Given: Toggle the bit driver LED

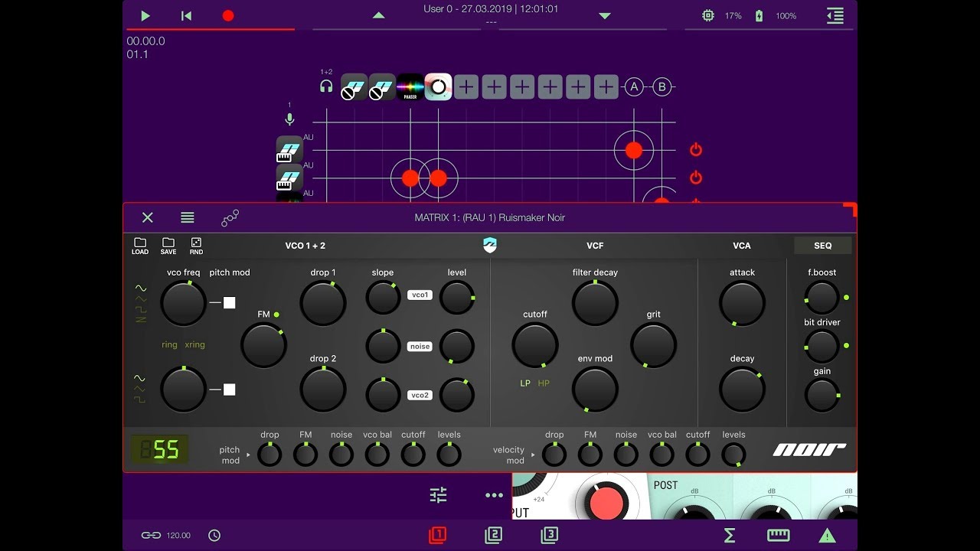Looking at the screenshot, I should click(x=846, y=346).
